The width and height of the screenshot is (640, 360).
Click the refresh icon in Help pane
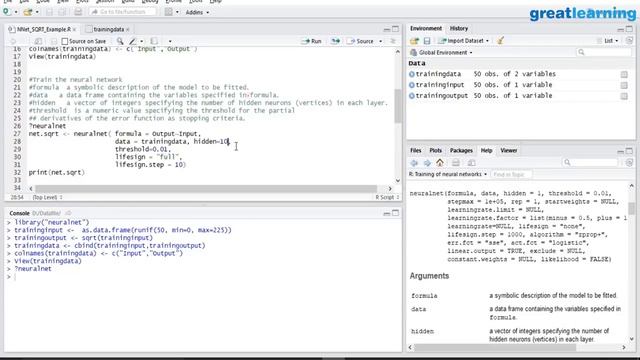coord(629,162)
